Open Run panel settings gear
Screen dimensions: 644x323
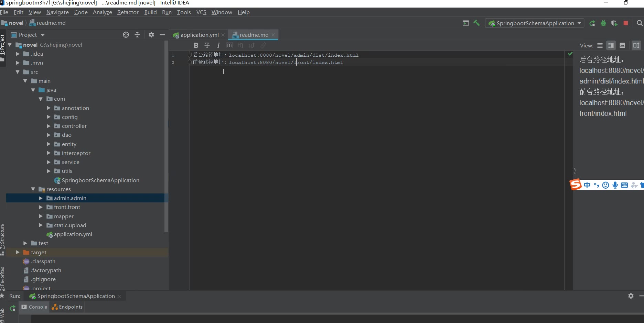pyautogui.click(x=631, y=296)
